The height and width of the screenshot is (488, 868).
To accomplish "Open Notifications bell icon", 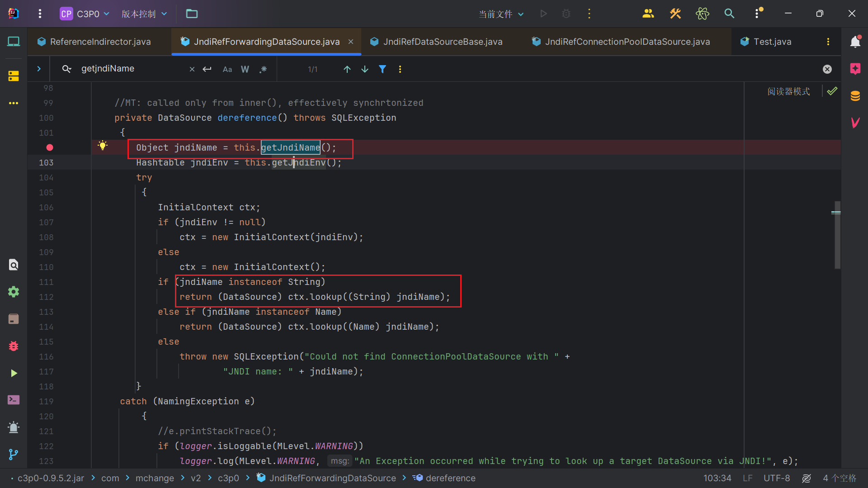I will pos(855,42).
